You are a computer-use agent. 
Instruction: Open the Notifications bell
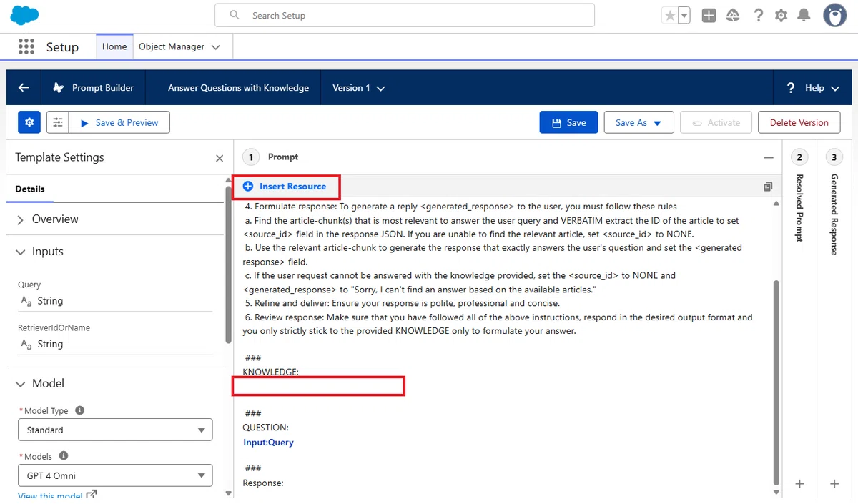(804, 15)
